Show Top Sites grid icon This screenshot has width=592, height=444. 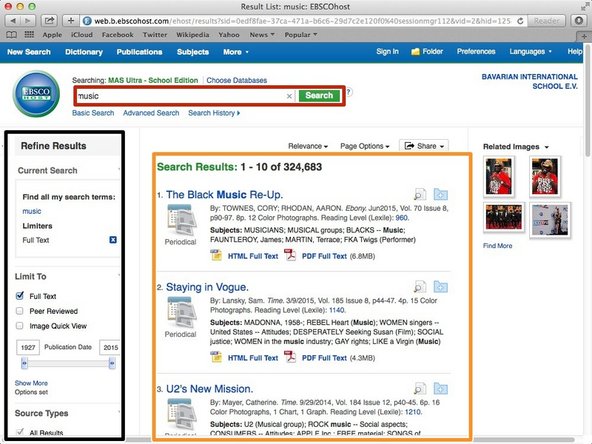[x=29, y=35]
